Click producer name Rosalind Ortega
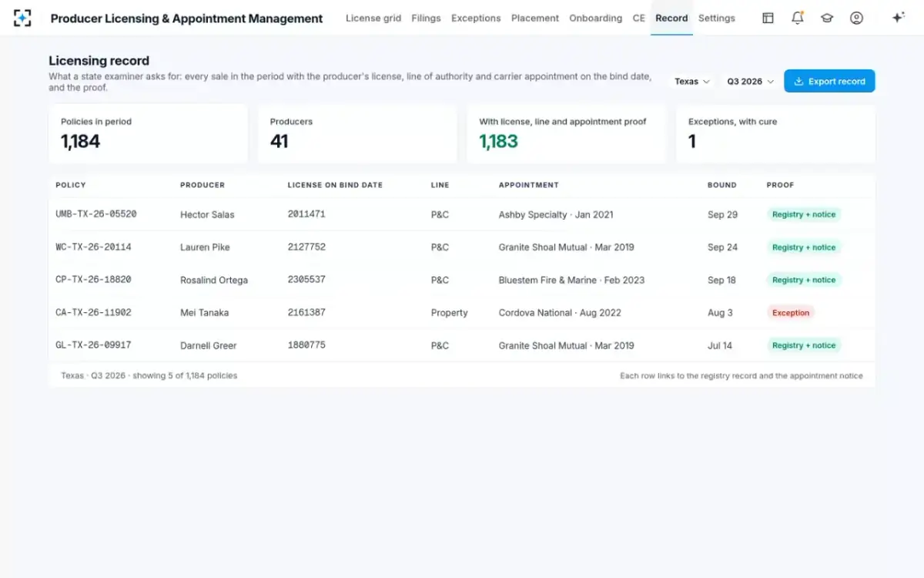Viewport: 924px width, 578px height. coord(214,281)
